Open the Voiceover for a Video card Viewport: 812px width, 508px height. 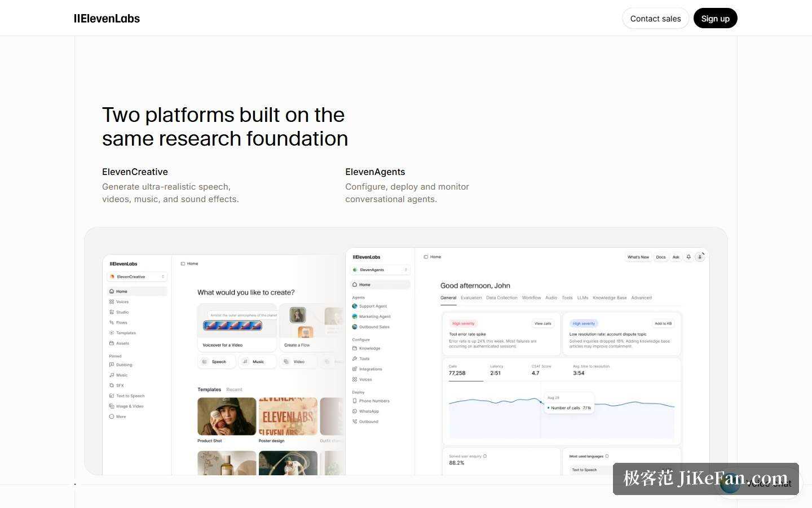click(x=237, y=327)
